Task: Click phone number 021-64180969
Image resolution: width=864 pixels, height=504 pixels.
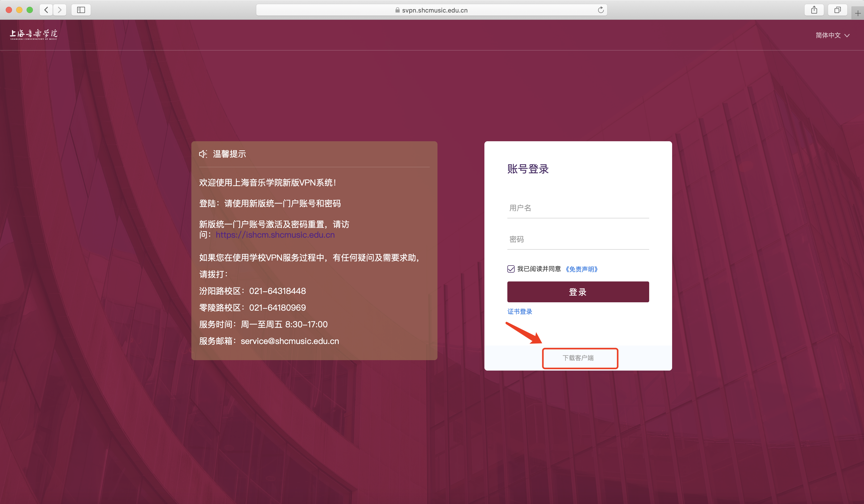Action: pyautogui.click(x=277, y=308)
